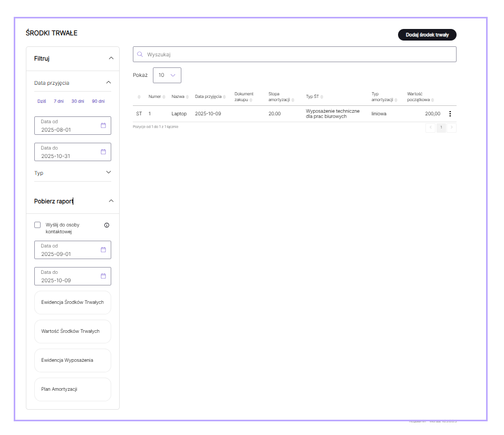
Task: Click the 2025-10-09 date cell in table
Action: tap(208, 114)
